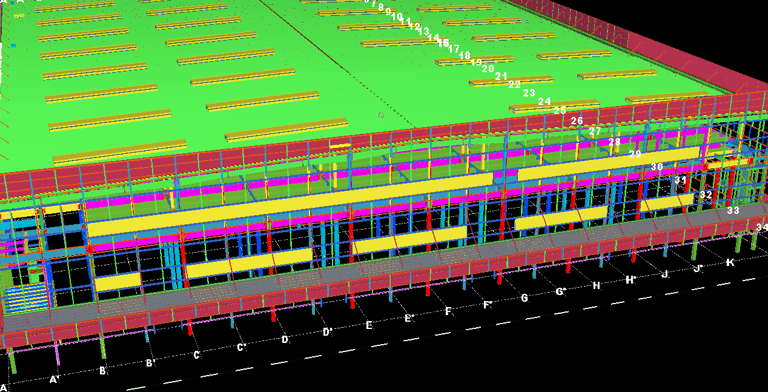Viewport: 768px width, 392px height.
Task: Click grid line number '31'
Action: (x=680, y=180)
